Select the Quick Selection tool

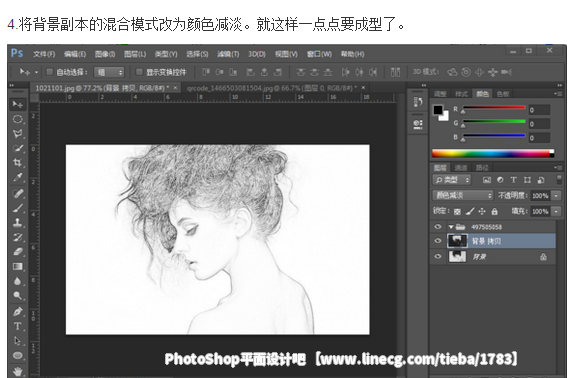coord(18,148)
